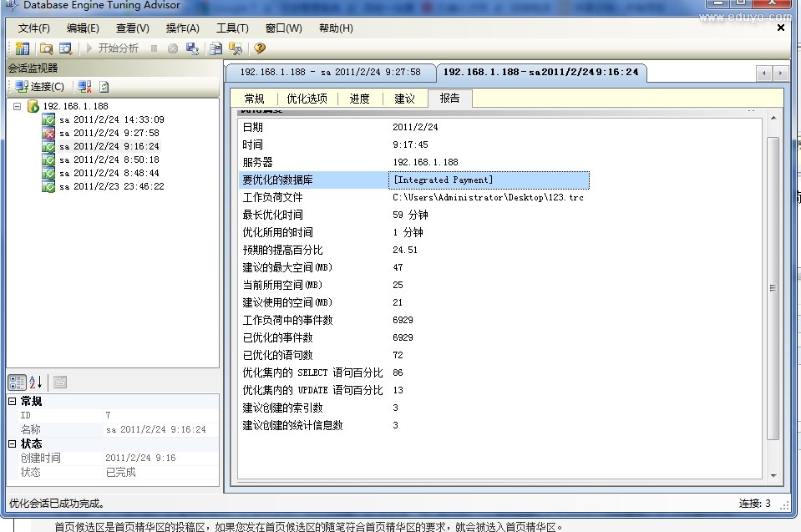Image resolution: width=801 pixels, height=532 pixels.
Task: Click the refresh sessions icon in monitor toolbar
Action: (x=104, y=87)
